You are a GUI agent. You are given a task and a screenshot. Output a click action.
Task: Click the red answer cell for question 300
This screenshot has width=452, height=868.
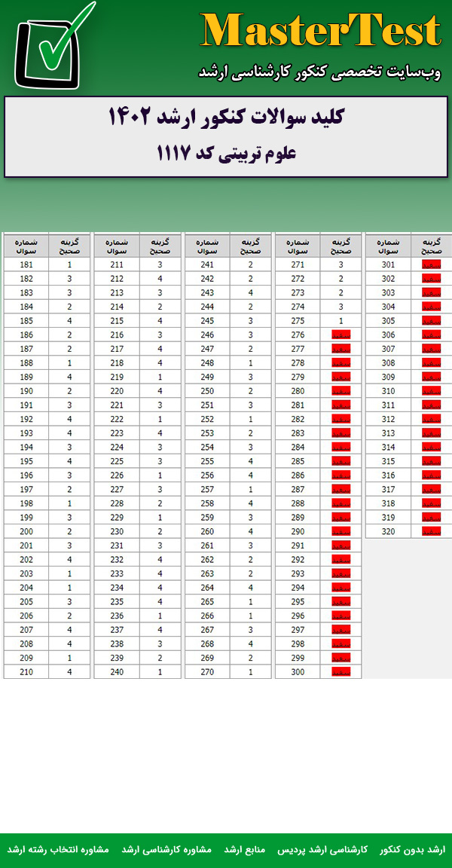pyautogui.click(x=341, y=671)
